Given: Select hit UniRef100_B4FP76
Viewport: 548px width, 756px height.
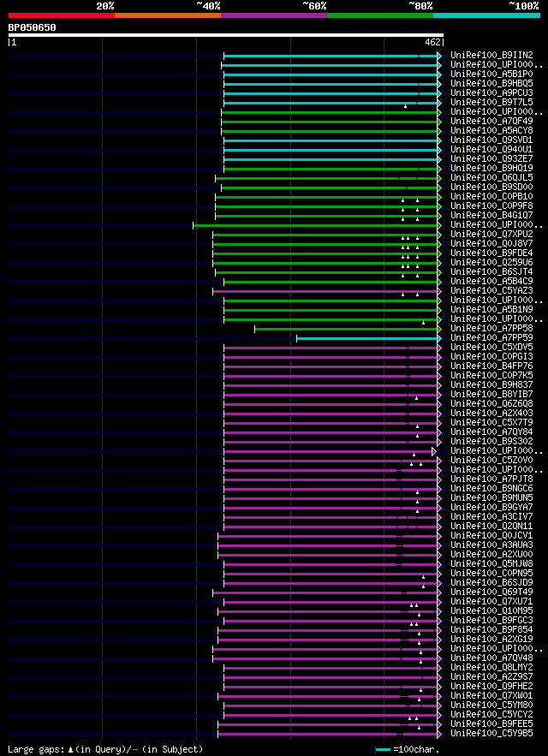Looking at the screenshot, I should point(491,366).
